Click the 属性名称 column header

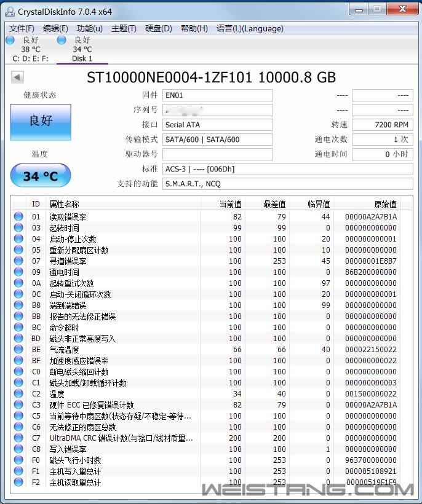coord(124,204)
